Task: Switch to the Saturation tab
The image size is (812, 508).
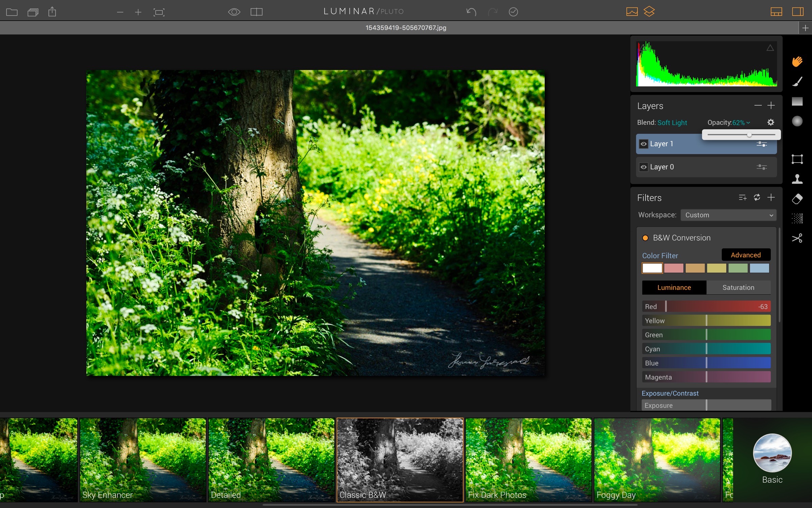Action: [739, 288]
